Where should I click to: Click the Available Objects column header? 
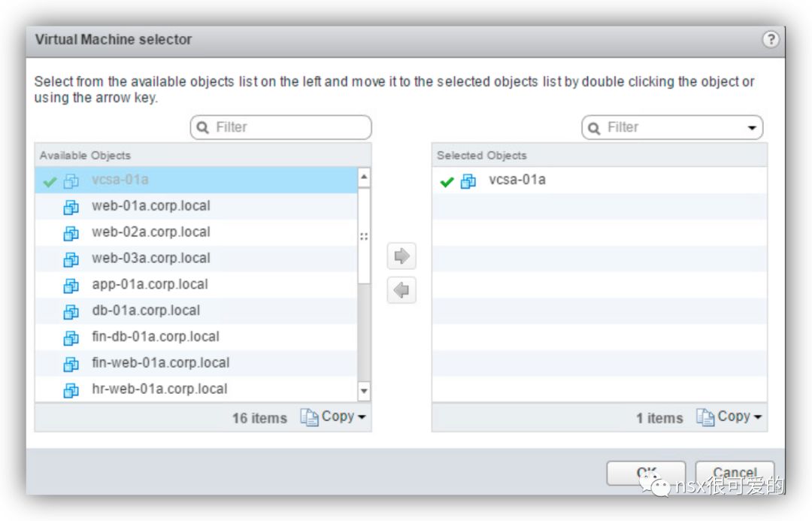tap(202, 156)
